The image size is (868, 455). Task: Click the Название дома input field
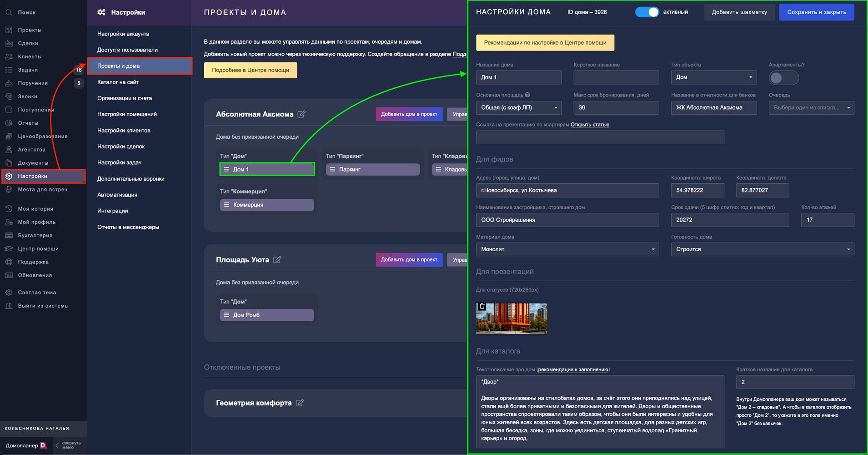[518, 77]
